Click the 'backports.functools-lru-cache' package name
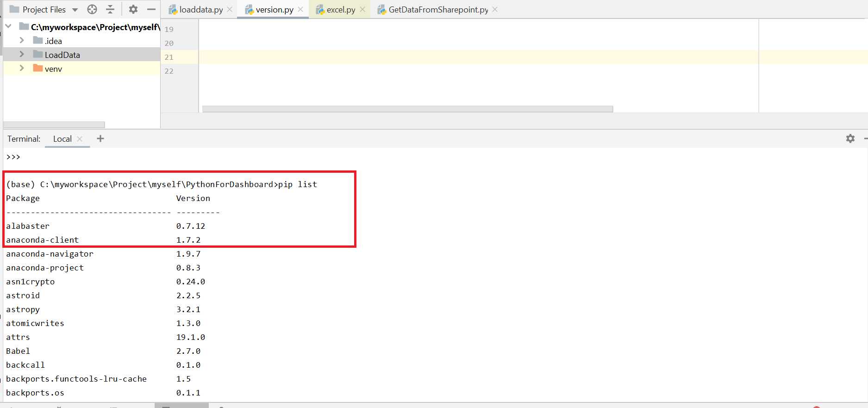 tap(76, 379)
